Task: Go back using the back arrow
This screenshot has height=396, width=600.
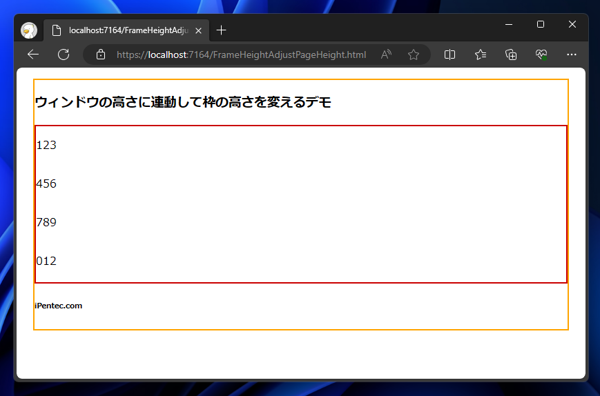Action: tap(33, 55)
